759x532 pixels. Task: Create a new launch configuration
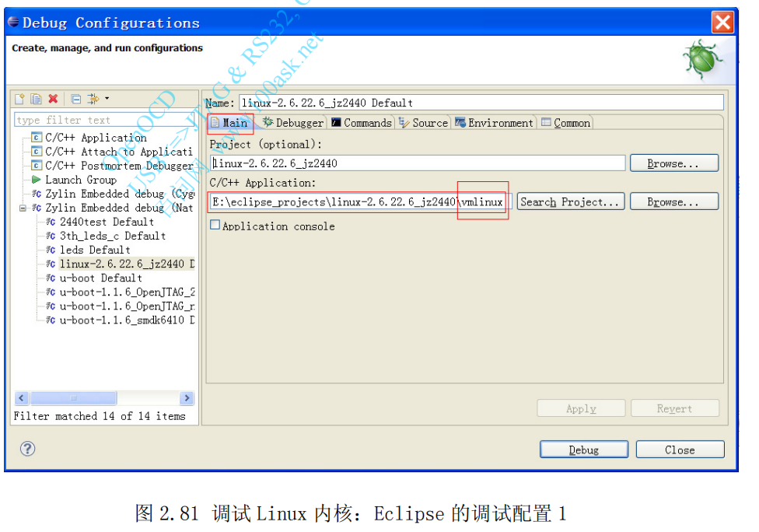coord(19,98)
